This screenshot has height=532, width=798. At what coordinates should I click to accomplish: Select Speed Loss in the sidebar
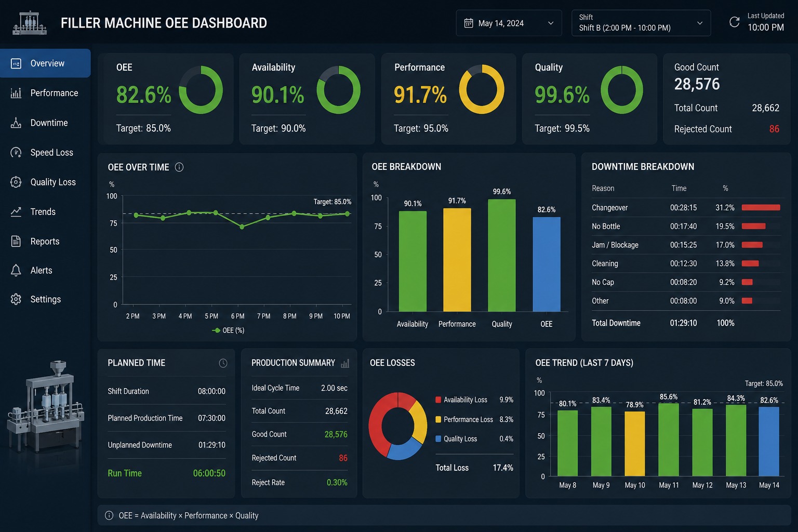click(45, 152)
